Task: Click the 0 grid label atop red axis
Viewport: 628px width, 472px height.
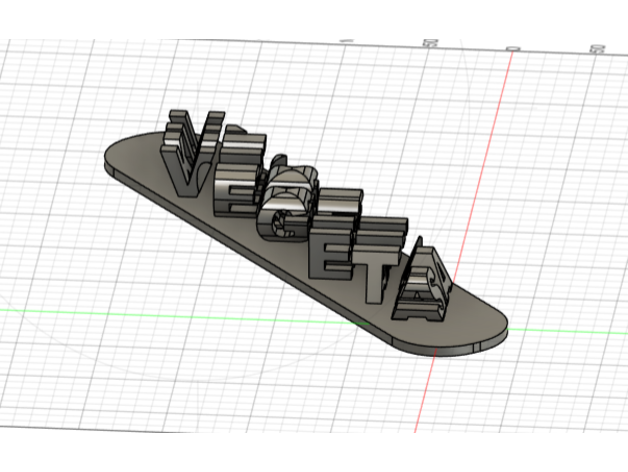Action: (x=509, y=47)
